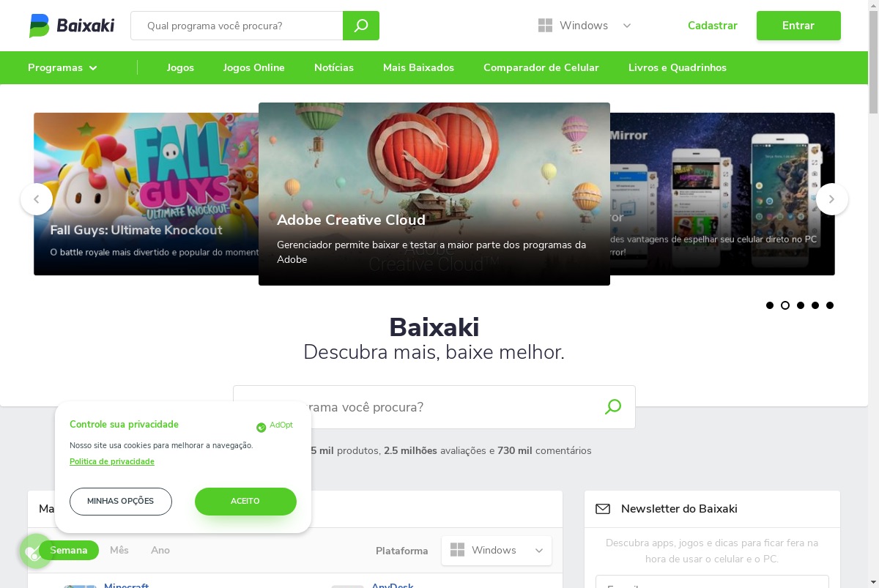Click the Windows logo icon in the header

coord(545,26)
